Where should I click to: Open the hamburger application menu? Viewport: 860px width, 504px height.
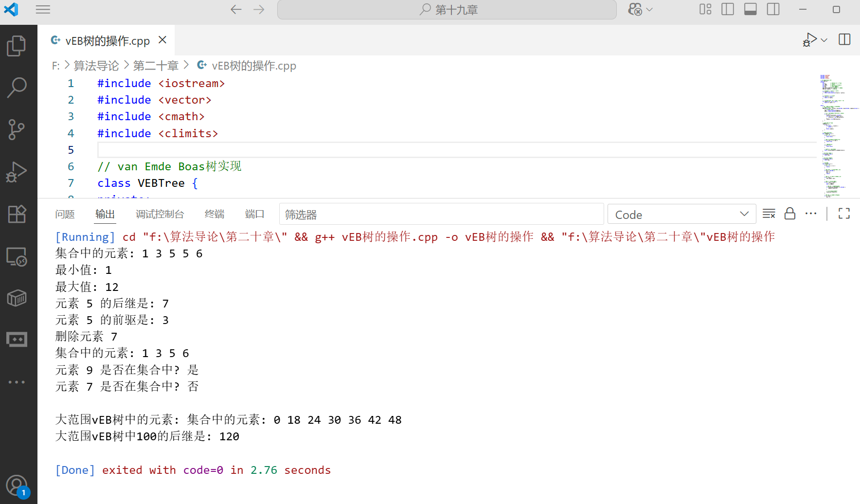43,9
